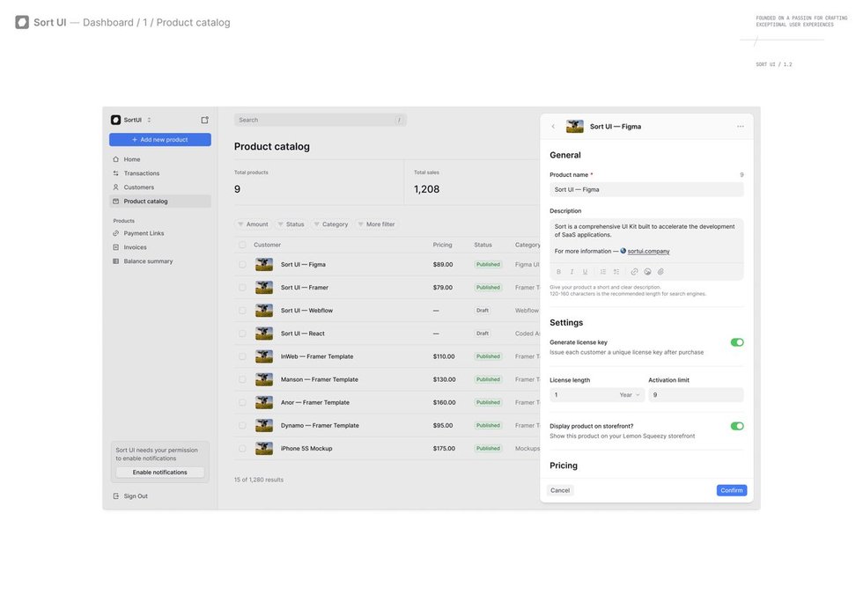863x616 pixels.
Task: Toggle the Generate license key switch
Action: (737, 342)
